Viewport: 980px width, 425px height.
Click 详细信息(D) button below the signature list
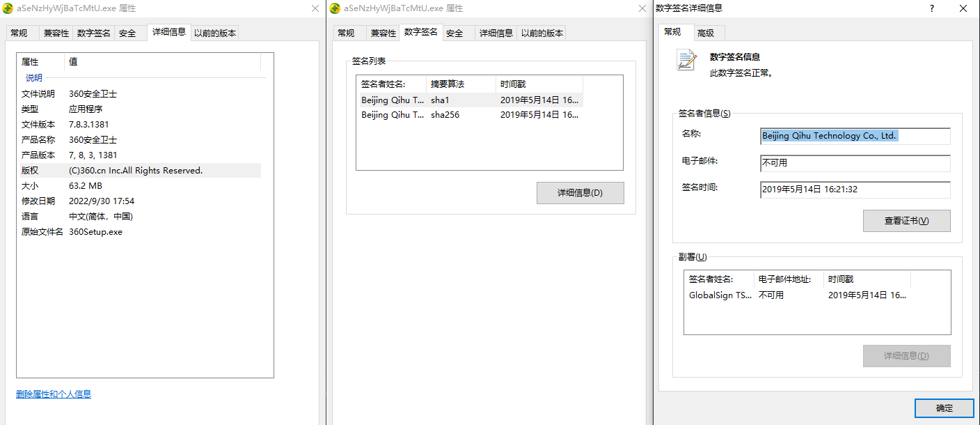(580, 193)
